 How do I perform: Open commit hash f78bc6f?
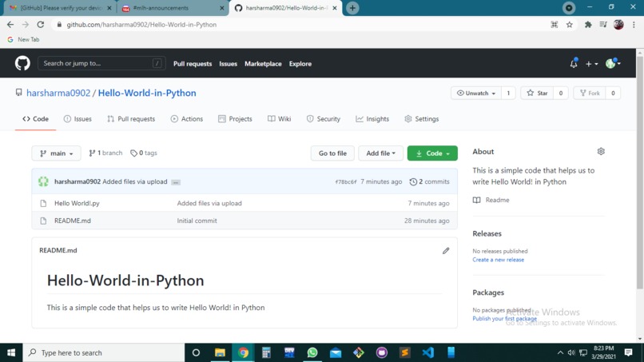tap(346, 182)
